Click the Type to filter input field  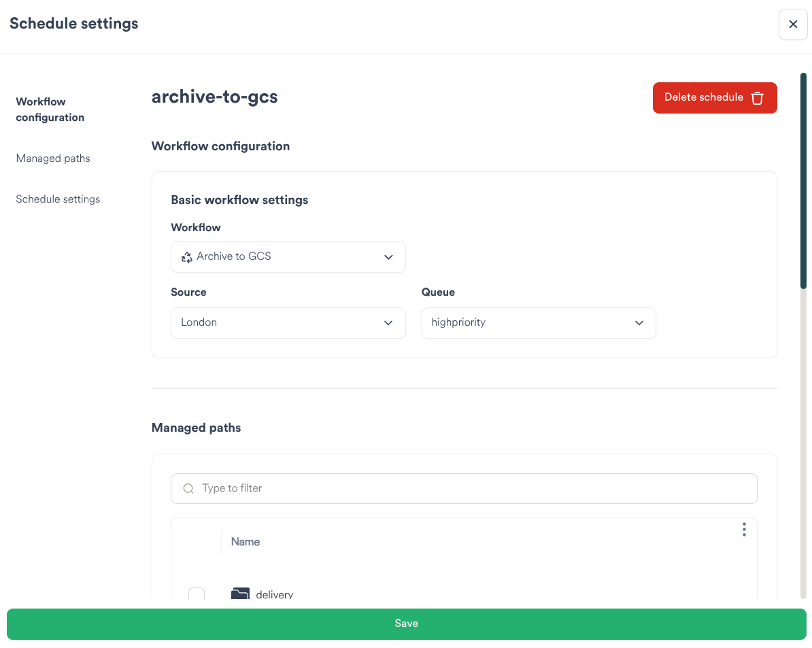coord(464,488)
